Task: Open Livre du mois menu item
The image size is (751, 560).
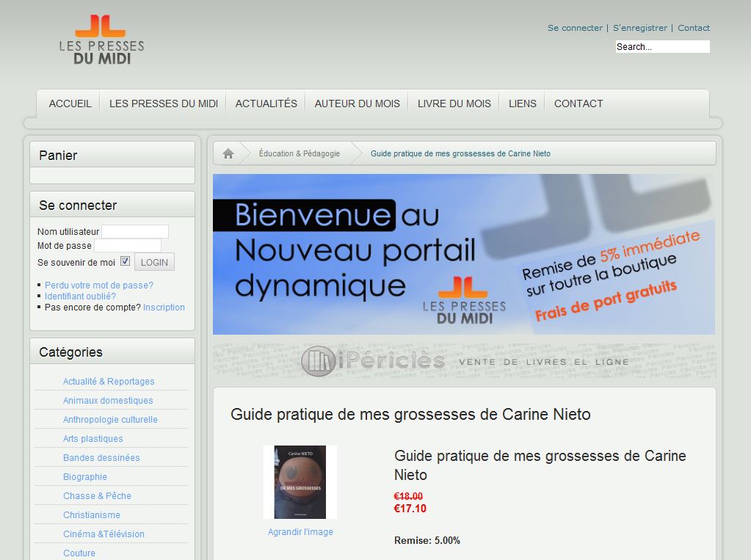Action: (454, 103)
